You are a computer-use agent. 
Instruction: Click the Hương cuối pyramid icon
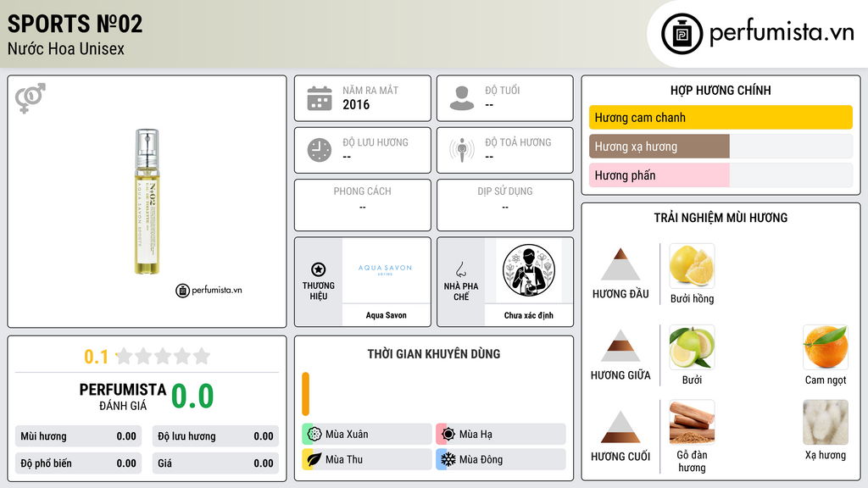(620, 427)
